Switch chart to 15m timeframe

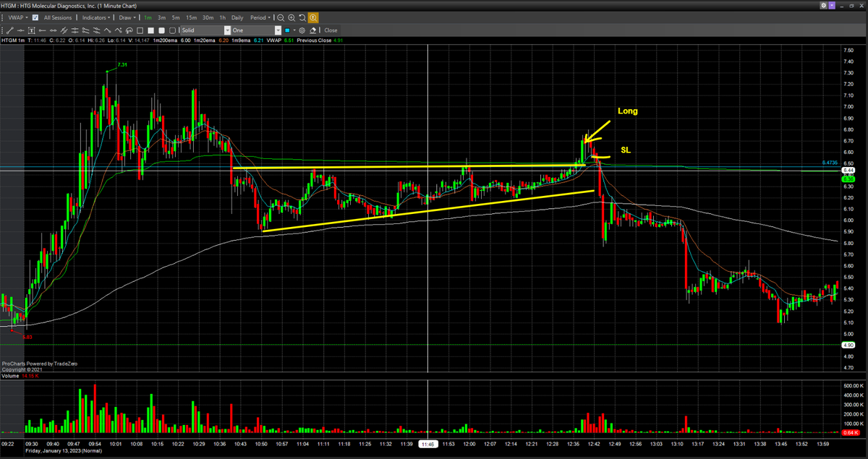(191, 17)
